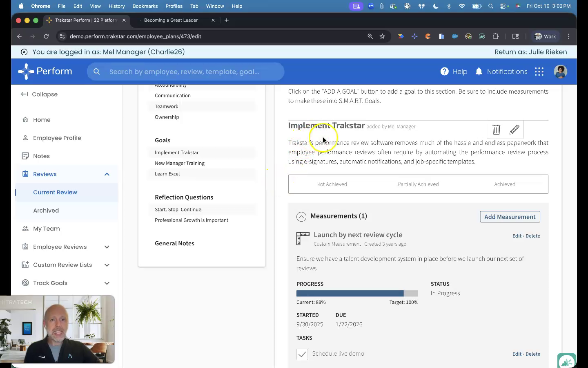Open the Archived reviews page
Screen dimensions: 588x368
pos(46,211)
